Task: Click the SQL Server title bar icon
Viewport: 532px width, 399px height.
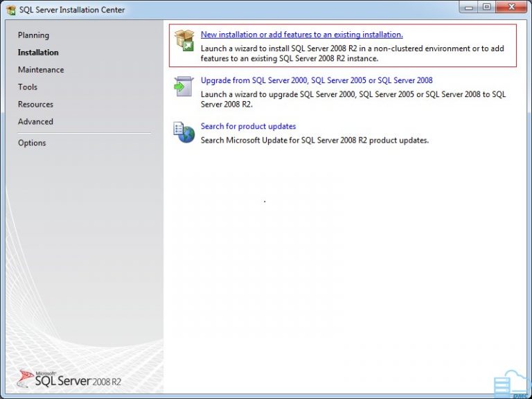Action: [x=11, y=10]
